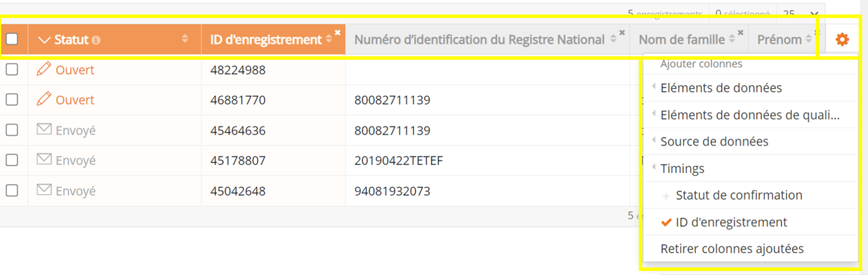This screenshot has height=275, width=868.
Task: Check the box for record 48224988
Action: (12, 70)
